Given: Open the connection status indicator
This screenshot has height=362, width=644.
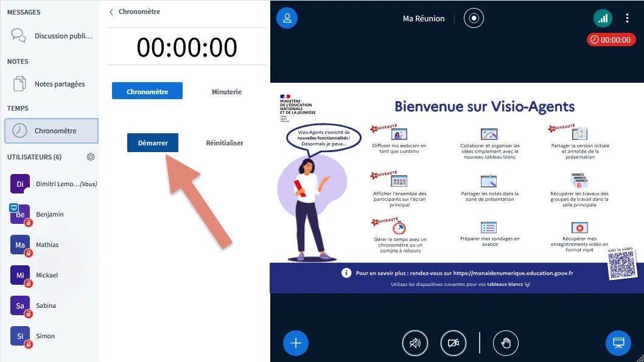Looking at the screenshot, I should 603,18.
